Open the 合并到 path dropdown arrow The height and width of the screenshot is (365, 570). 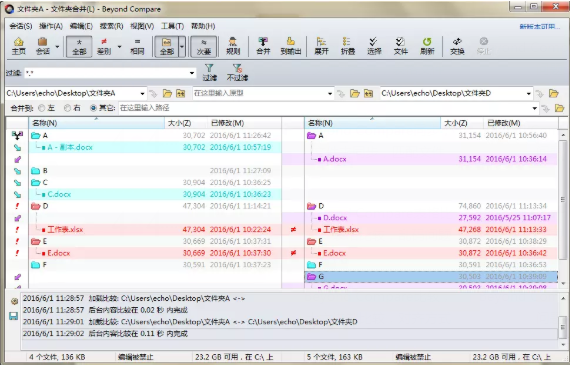coord(534,108)
